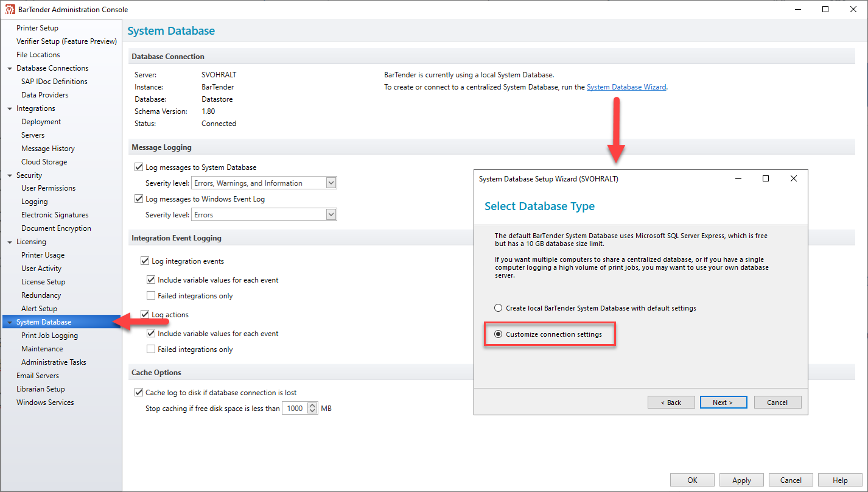Image resolution: width=868 pixels, height=492 pixels.
Task: Click OK in Administration Console
Action: pos(693,480)
